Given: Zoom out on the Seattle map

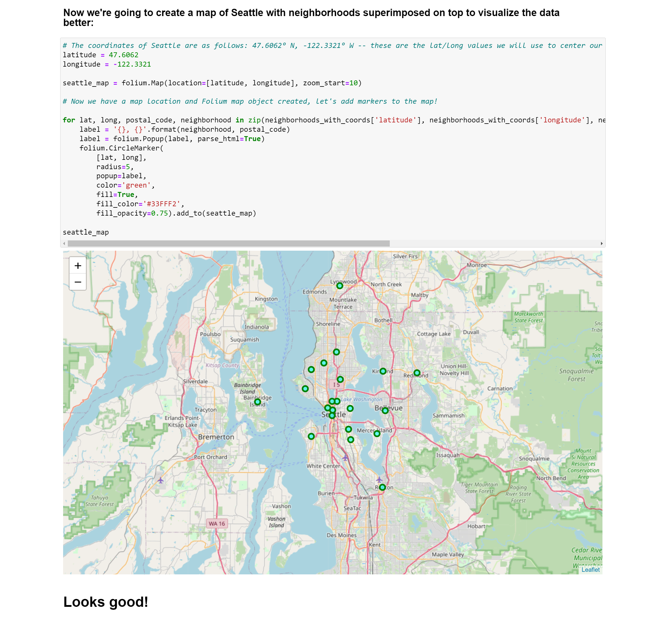Looking at the screenshot, I should click(x=78, y=282).
